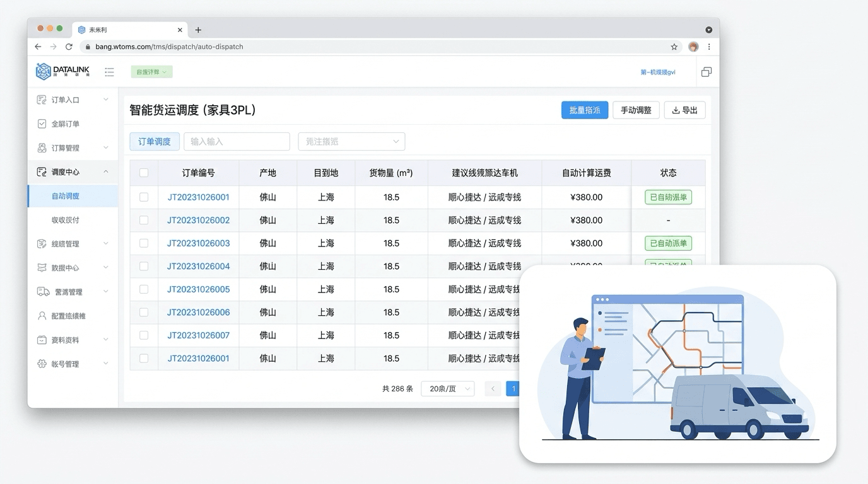The image size is (868, 484).
Task: Click the DATALINK logo
Action: click(62, 72)
